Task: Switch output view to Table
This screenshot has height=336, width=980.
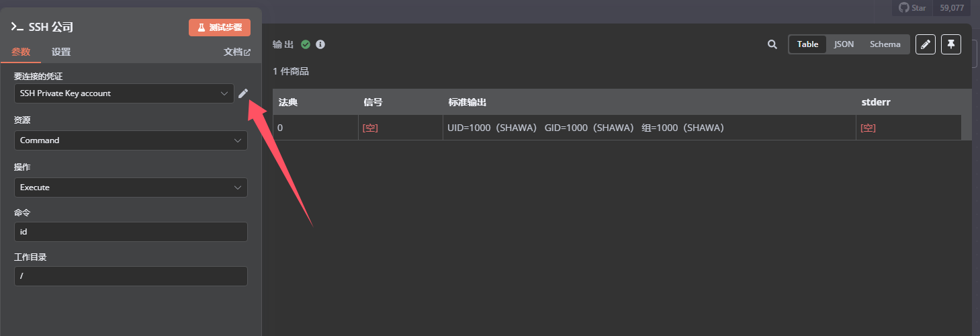Action: point(807,44)
